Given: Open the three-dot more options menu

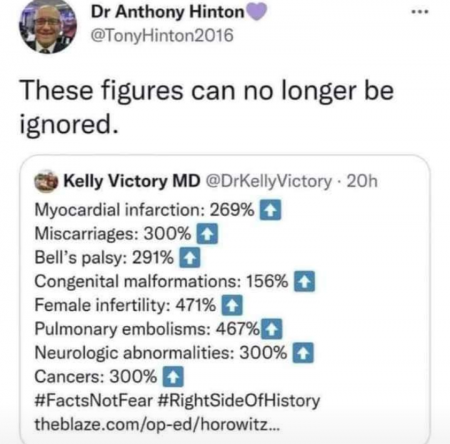Looking at the screenshot, I should pyautogui.click(x=420, y=12).
